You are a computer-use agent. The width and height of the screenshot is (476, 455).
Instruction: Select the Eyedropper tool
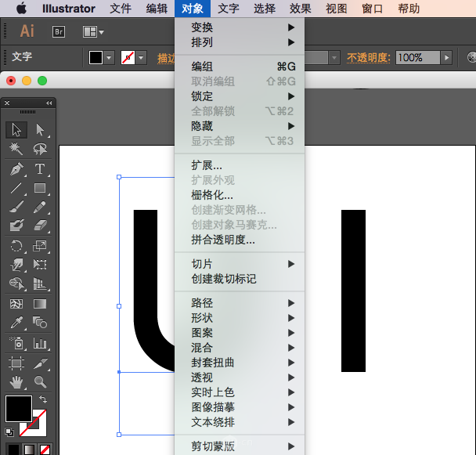pyautogui.click(x=16, y=323)
